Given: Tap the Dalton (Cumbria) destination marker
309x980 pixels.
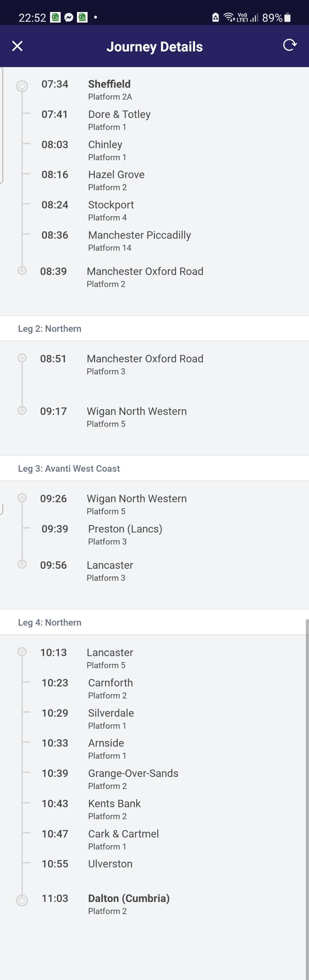Looking at the screenshot, I should [22, 900].
